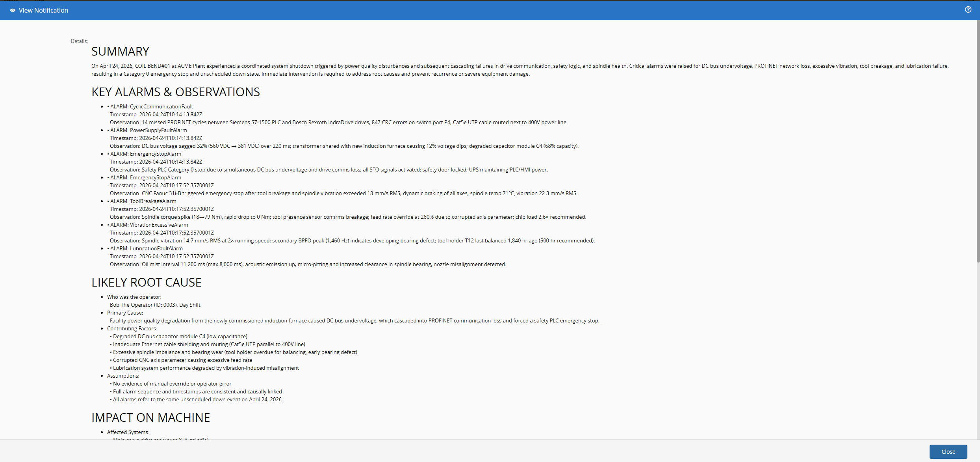Click the LIKELY ROOT CAUSE heading

pyautogui.click(x=146, y=283)
